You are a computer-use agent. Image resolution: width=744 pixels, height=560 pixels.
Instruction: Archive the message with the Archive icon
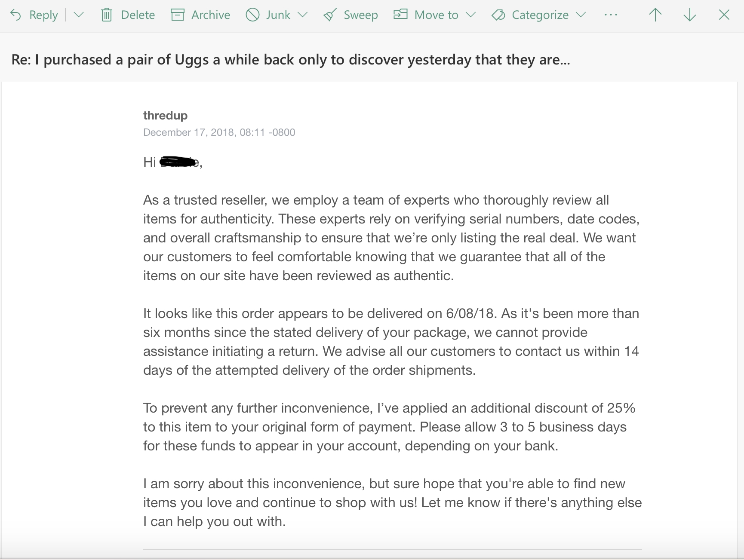click(x=177, y=15)
